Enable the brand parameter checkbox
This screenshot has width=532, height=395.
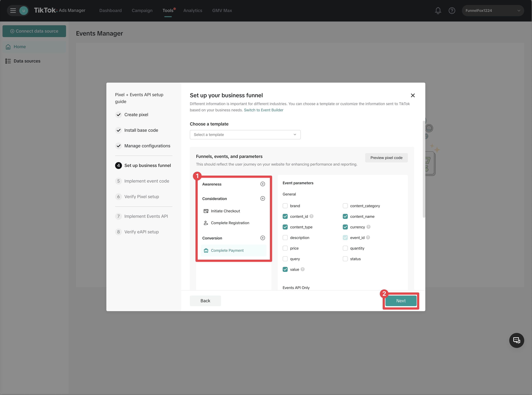pyautogui.click(x=285, y=206)
